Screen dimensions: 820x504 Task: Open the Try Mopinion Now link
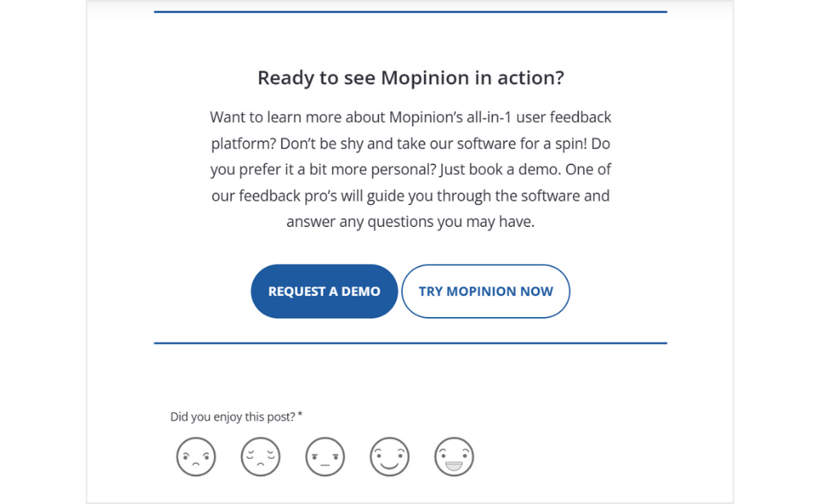click(x=485, y=291)
